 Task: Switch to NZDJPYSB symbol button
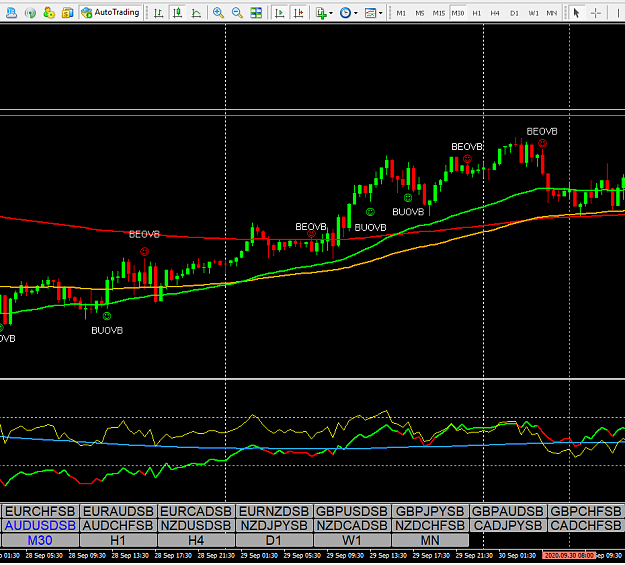tap(274, 526)
